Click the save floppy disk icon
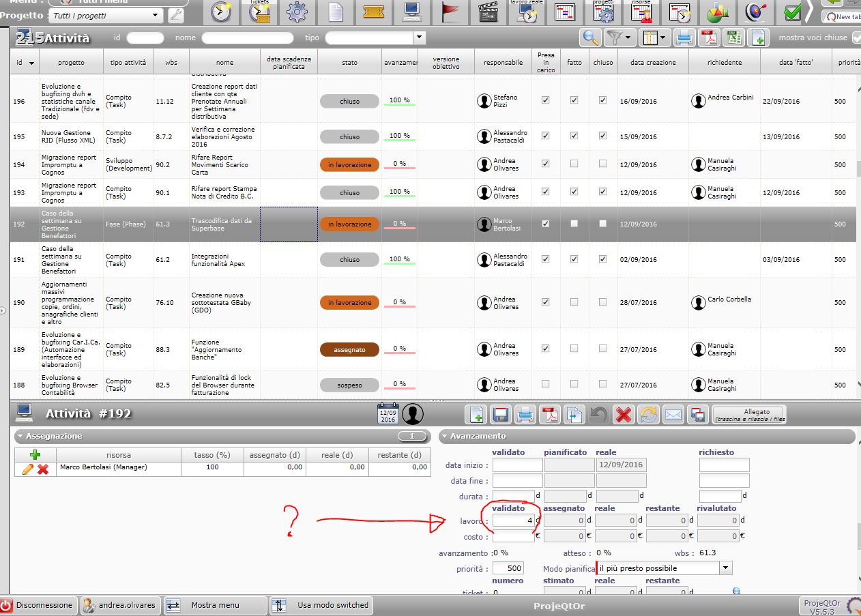The width and height of the screenshot is (861, 616). tap(501, 414)
